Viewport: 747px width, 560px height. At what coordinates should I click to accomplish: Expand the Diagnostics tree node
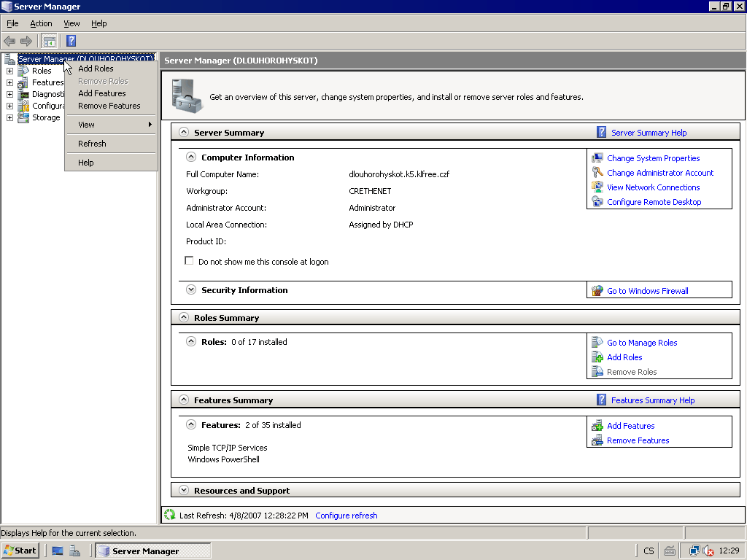click(9, 94)
